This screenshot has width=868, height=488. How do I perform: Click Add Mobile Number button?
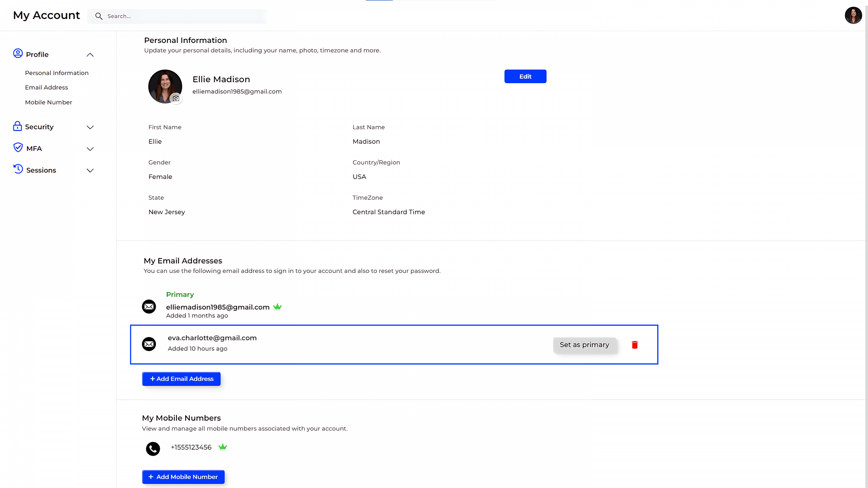[183, 477]
